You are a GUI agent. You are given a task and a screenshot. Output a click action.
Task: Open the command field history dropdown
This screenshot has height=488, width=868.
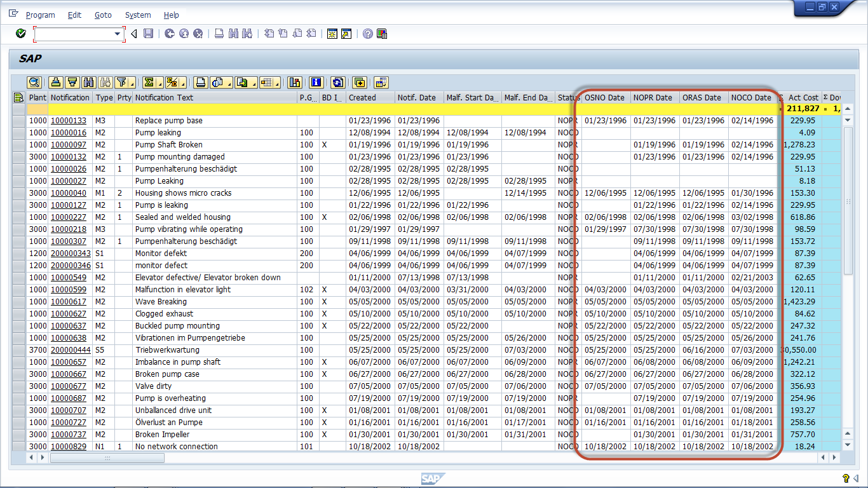(x=118, y=34)
